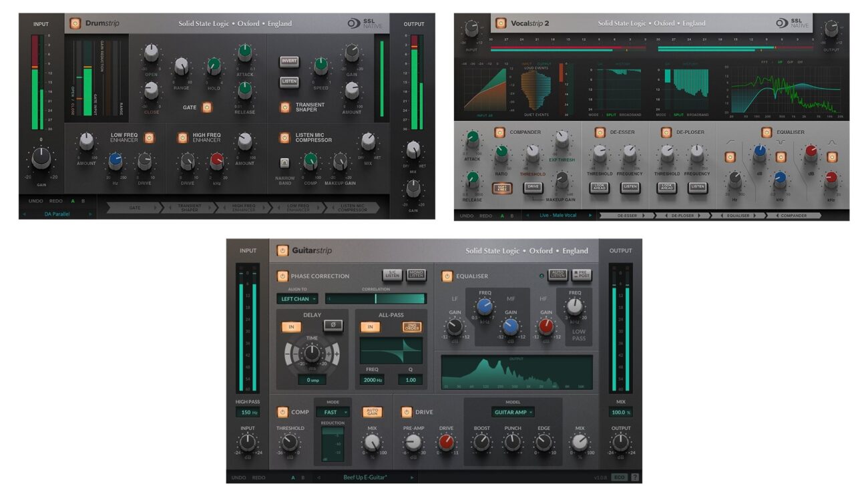The image size is (868, 500).
Task: Bypass the Drumstrip Gate section
Action: click(x=207, y=107)
